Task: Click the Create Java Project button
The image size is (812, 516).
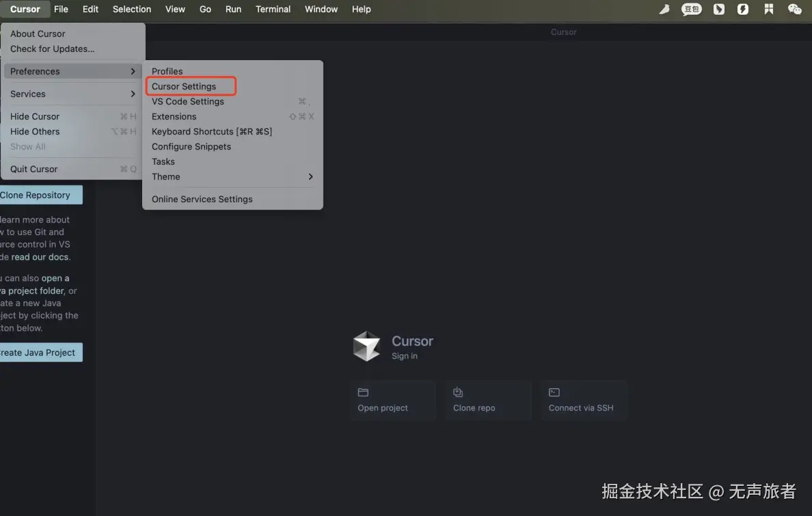Action: [x=41, y=352]
